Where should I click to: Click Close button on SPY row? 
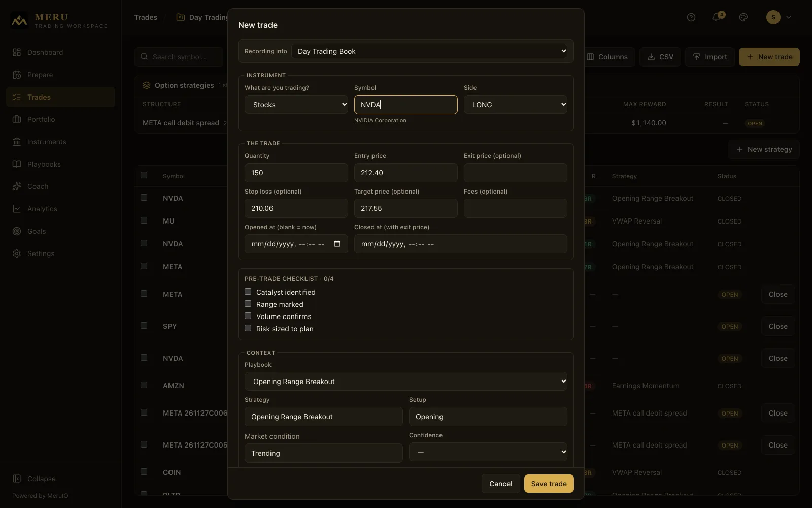pos(778,326)
